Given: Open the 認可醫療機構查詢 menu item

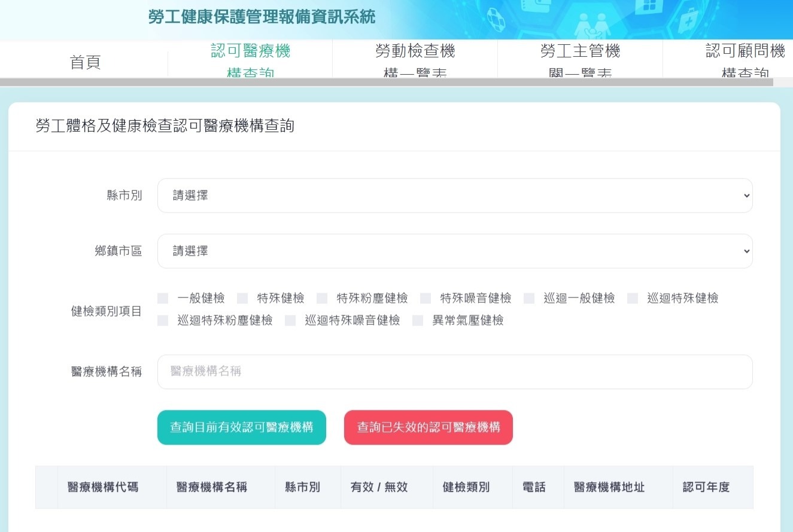Looking at the screenshot, I should click(250, 61).
